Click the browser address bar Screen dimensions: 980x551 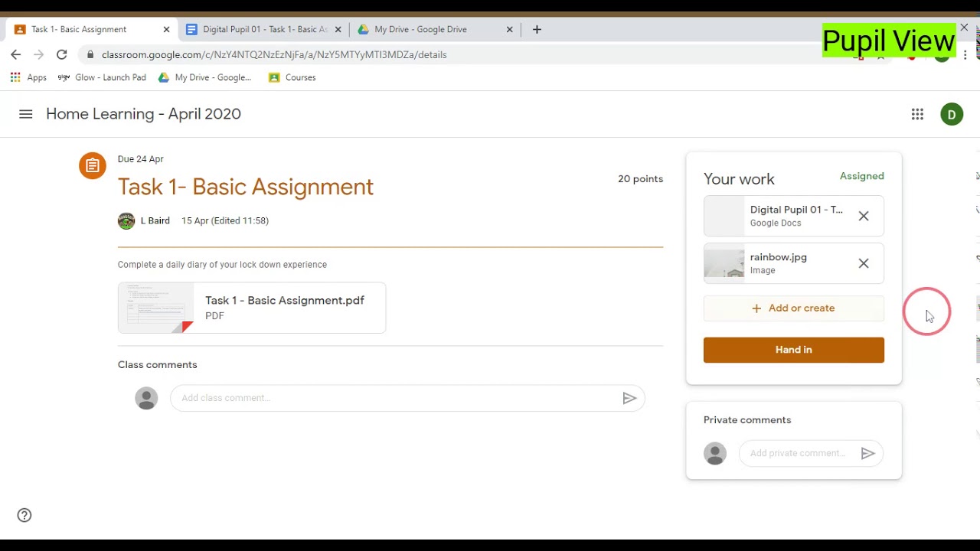pyautogui.click(x=459, y=54)
